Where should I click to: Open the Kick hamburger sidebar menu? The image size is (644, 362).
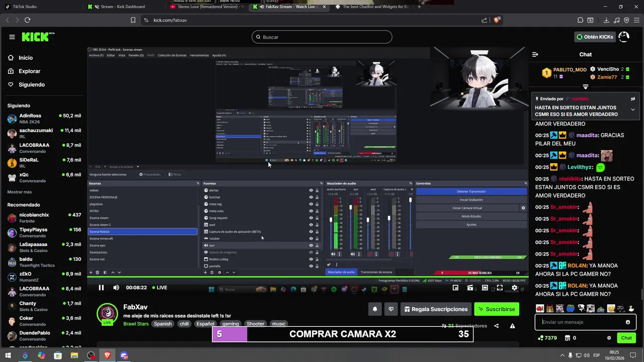point(12,37)
